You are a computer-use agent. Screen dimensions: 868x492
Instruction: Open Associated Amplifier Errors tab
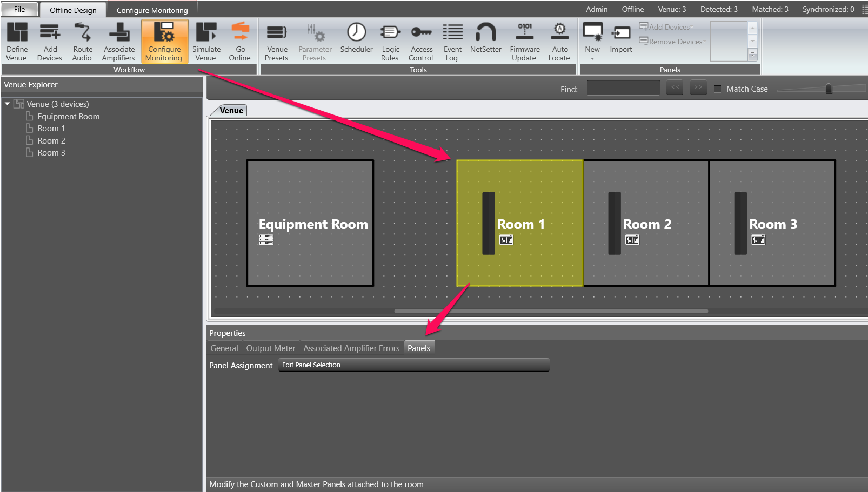351,348
